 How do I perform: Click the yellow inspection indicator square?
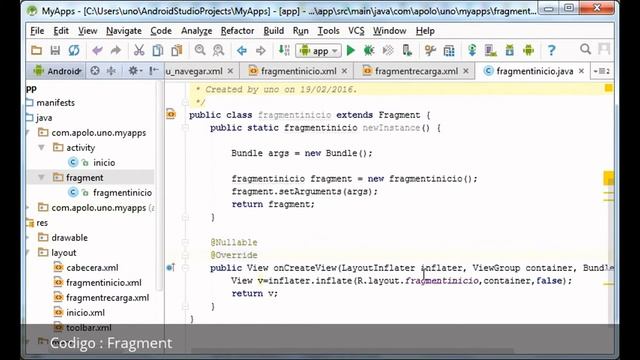[x=609, y=88]
